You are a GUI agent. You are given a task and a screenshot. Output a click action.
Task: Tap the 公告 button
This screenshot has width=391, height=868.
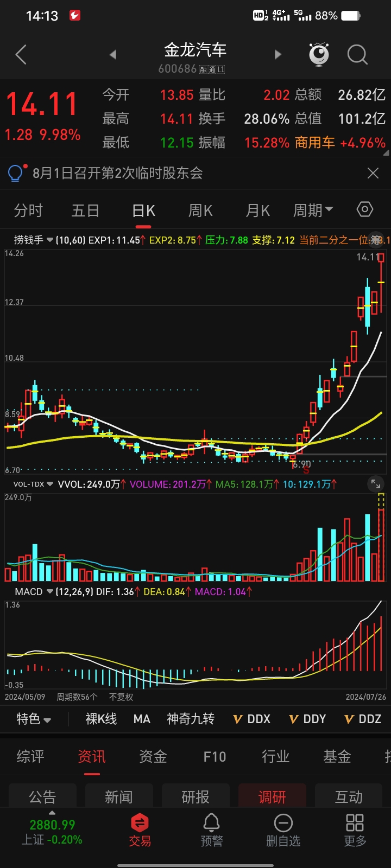42,796
